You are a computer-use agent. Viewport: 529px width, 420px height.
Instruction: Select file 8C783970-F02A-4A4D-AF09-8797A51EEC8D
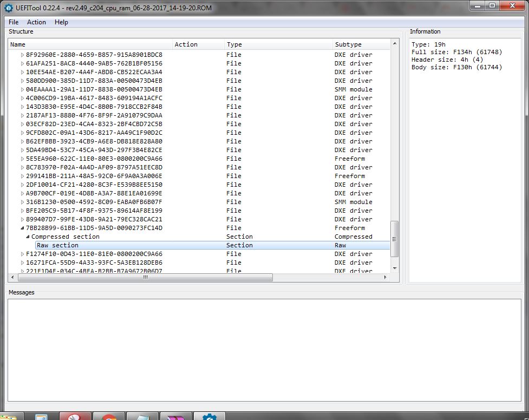point(94,167)
